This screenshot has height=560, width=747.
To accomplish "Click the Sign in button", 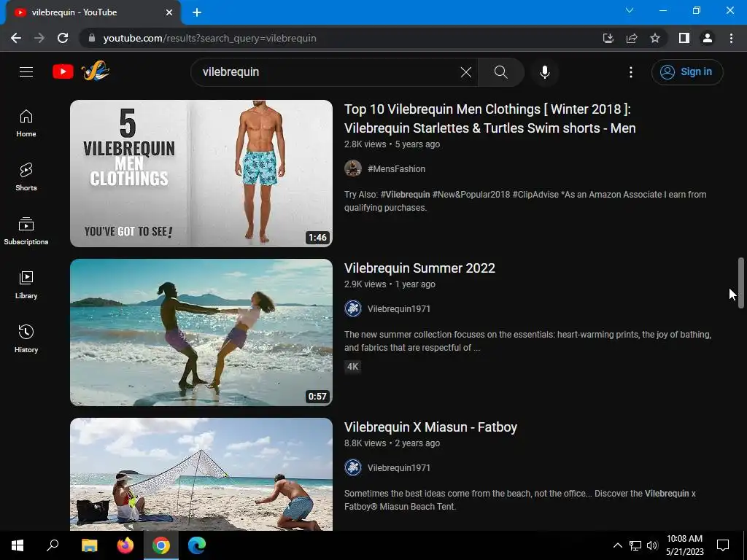I will (687, 72).
